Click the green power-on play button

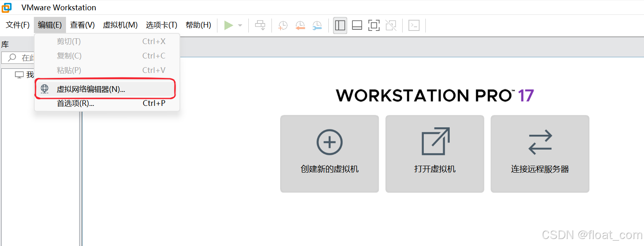click(x=229, y=26)
